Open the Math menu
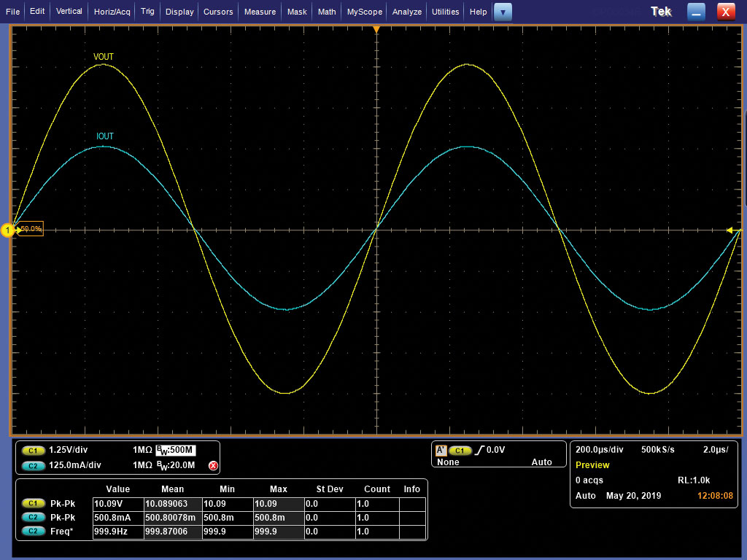 tap(326, 12)
